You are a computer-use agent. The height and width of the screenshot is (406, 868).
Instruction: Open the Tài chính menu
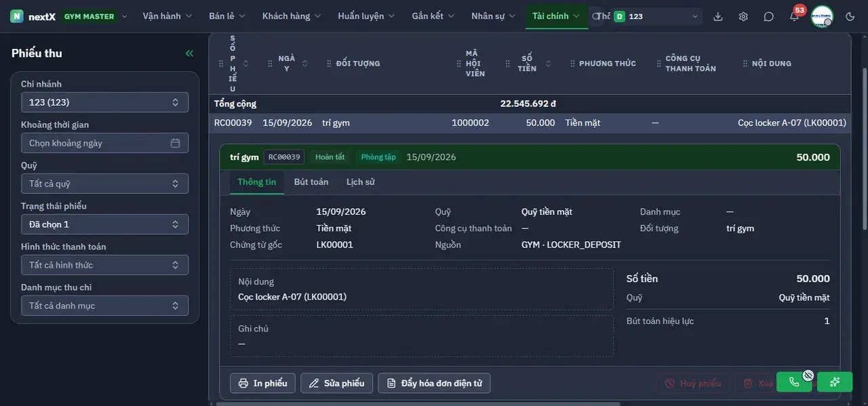pos(556,16)
